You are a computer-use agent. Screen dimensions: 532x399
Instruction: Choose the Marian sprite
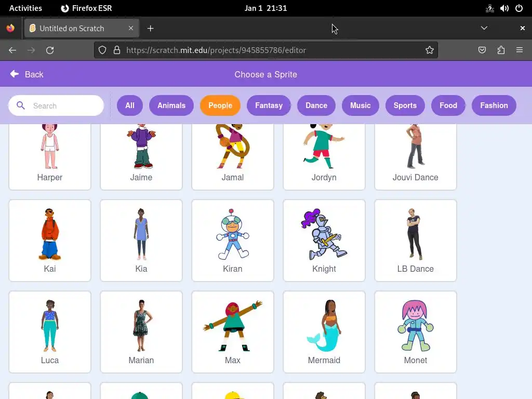[141, 332]
